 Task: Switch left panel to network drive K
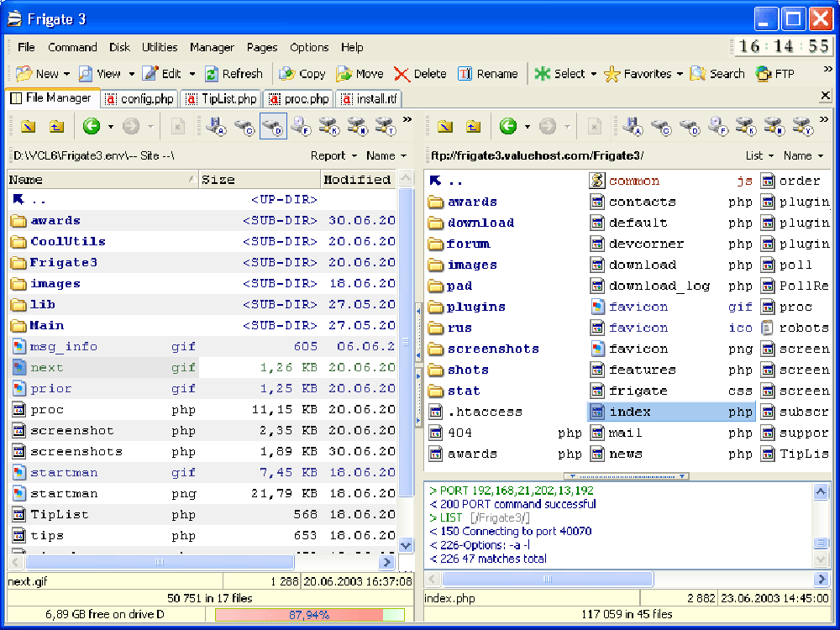(328, 127)
